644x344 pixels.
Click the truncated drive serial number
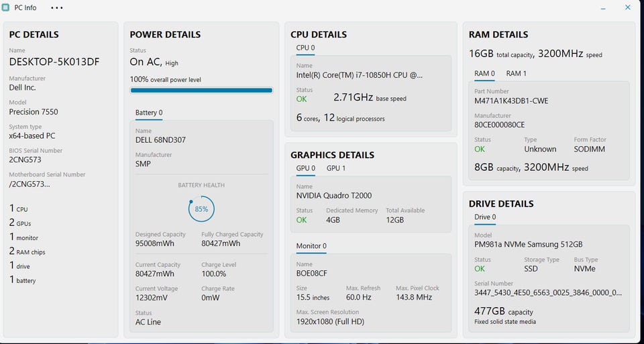547,293
